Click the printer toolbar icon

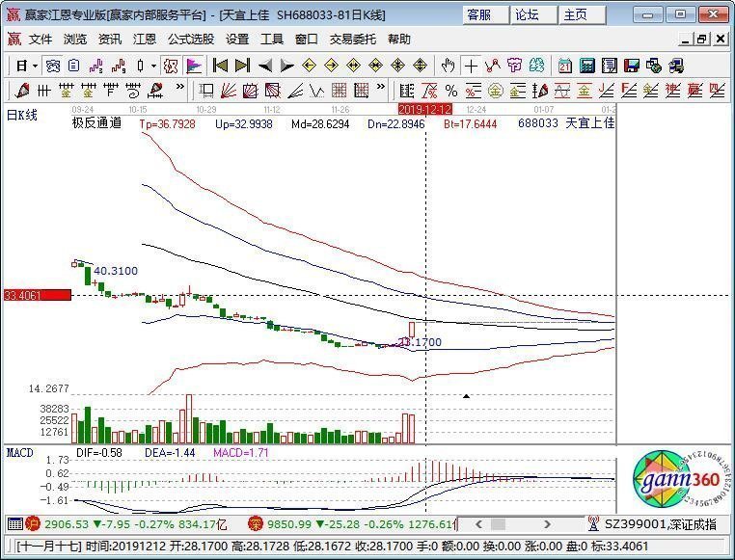pos(676,66)
